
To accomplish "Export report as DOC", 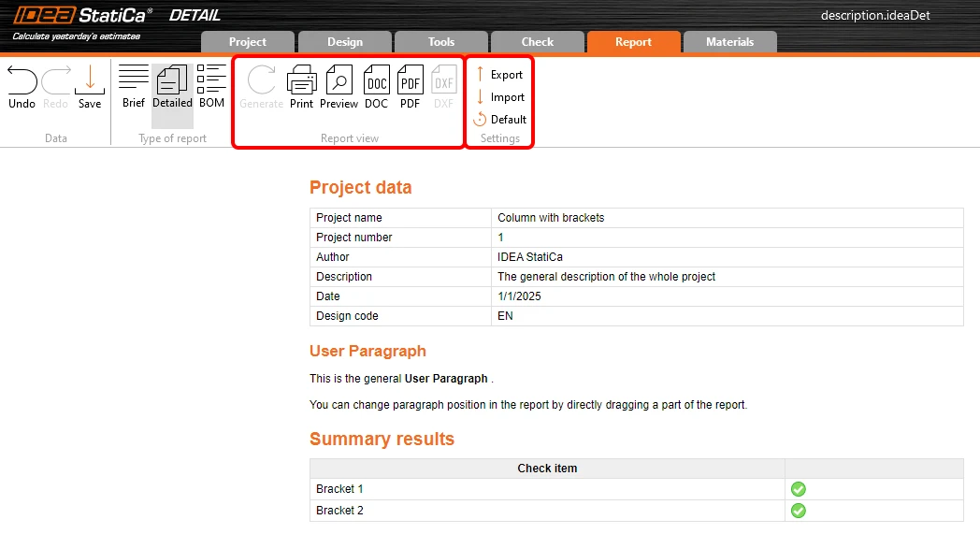I will point(376,87).
